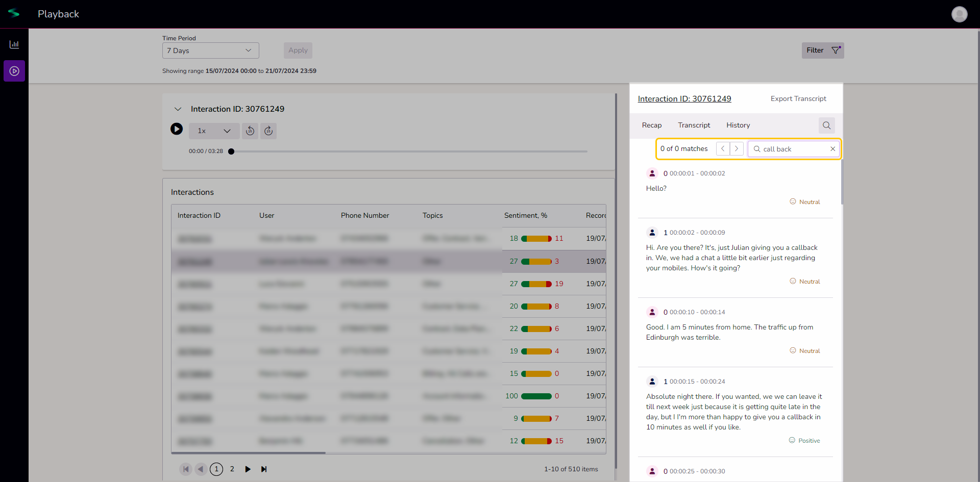Open the Playback sidebar icon
Screen dimensions: 980x482
click(x=14, y=71)
